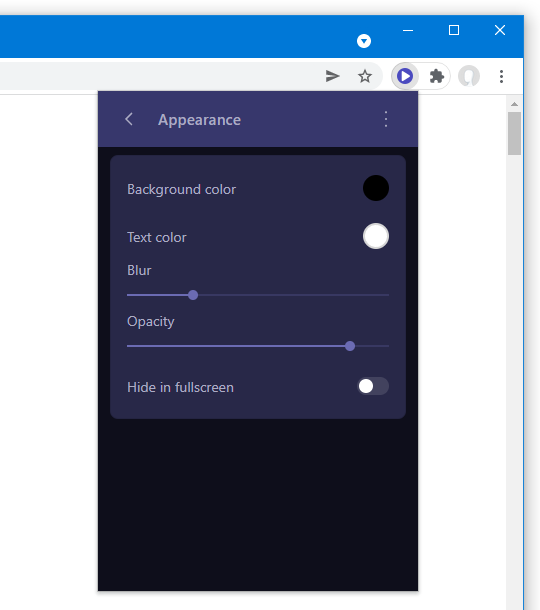The width and height of the screenshot is (540, 610).
Task: Open the Chrome three-dot menu
Action: point(501,76)
